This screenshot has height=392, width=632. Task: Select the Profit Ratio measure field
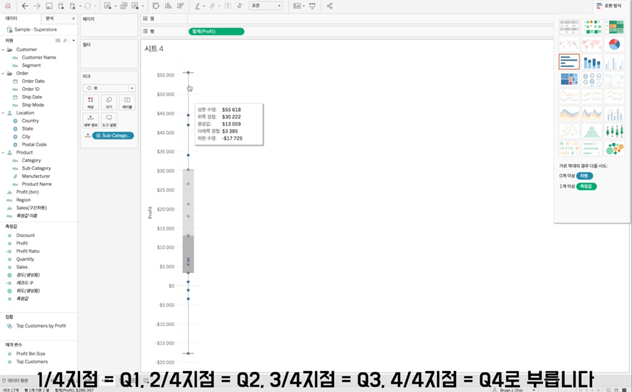pyautogui.click(x=28, y=251)
